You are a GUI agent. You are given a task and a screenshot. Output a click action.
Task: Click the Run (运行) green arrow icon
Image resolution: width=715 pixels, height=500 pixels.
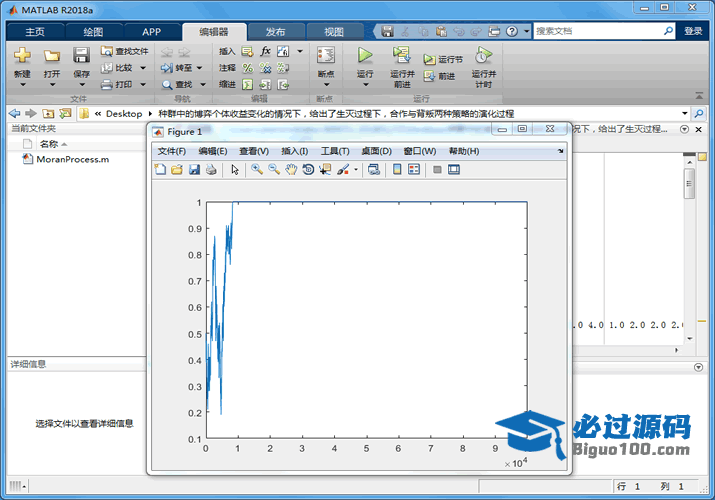click(x=364, y=56)
